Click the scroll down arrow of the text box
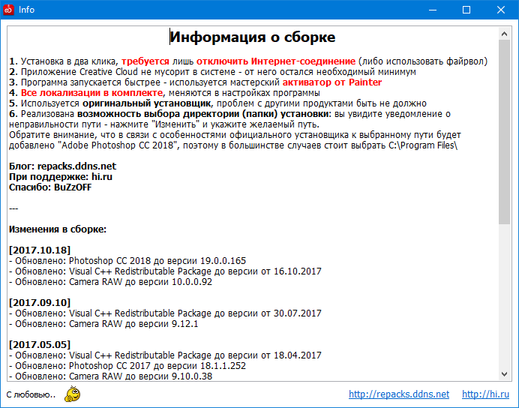 click(504, 374)
